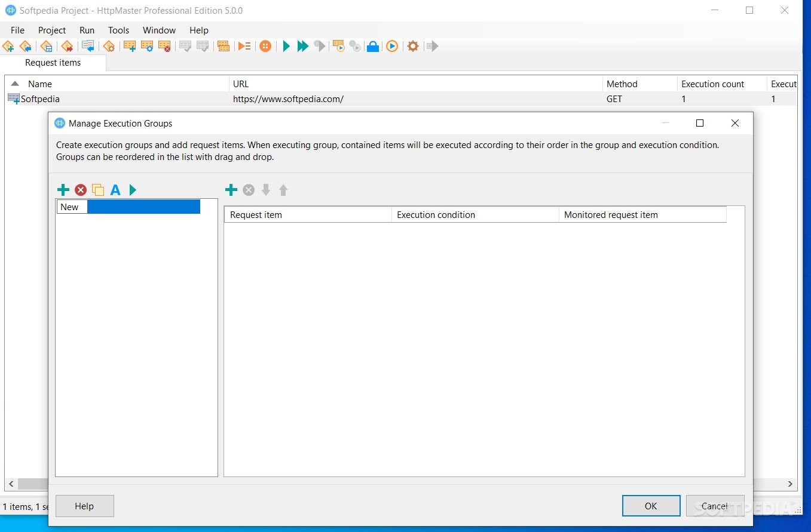This screenshot has width=811, height=532.
Task: Open the Project menu
Action: (x=52, y=30)
